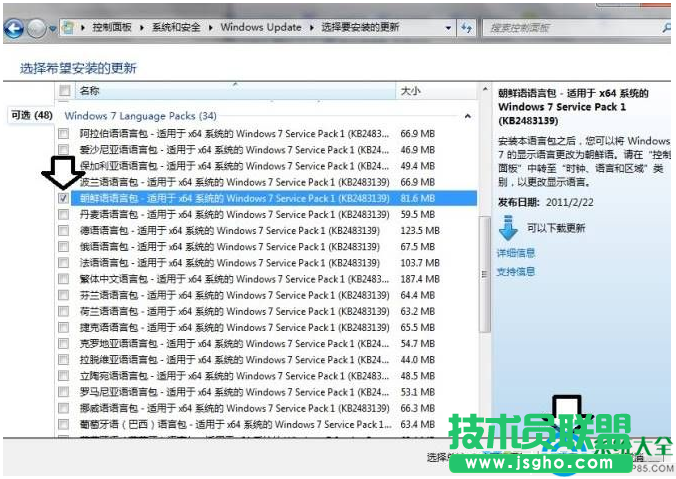Viewport: 676px width, 479px height.
Task: Sort by the 名称 column header
Action: (x=90, y=91)
